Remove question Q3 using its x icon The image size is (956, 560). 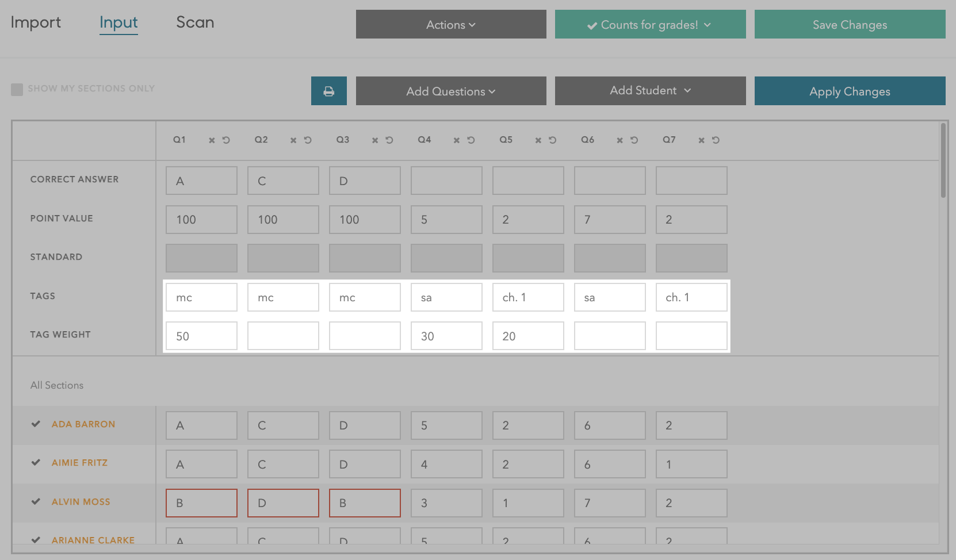click(x=375, y=140)
